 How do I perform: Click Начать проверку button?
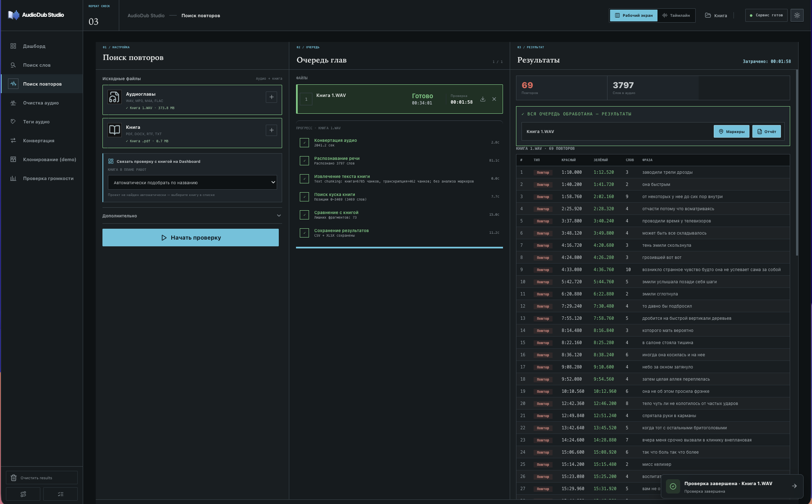(x=191, y=238)
